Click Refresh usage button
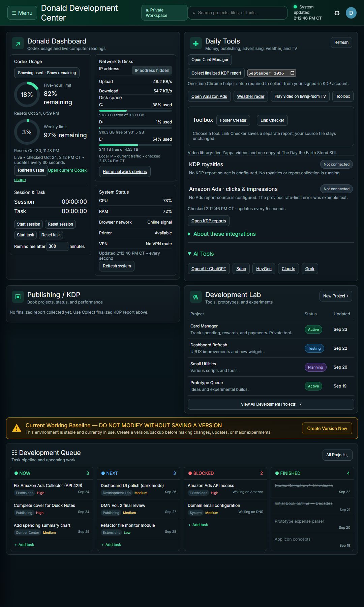The image size is (364, 607). tap(31, 170)
